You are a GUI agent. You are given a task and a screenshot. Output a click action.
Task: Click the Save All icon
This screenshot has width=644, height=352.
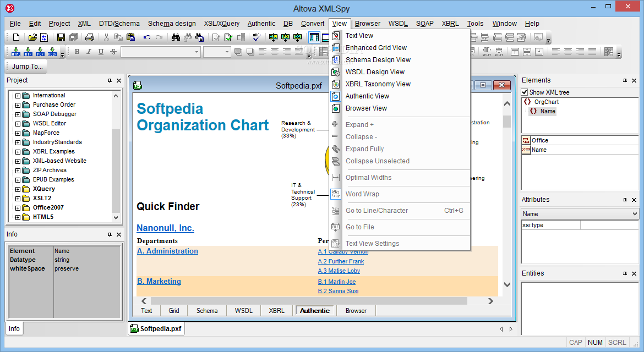click(74, 37)
